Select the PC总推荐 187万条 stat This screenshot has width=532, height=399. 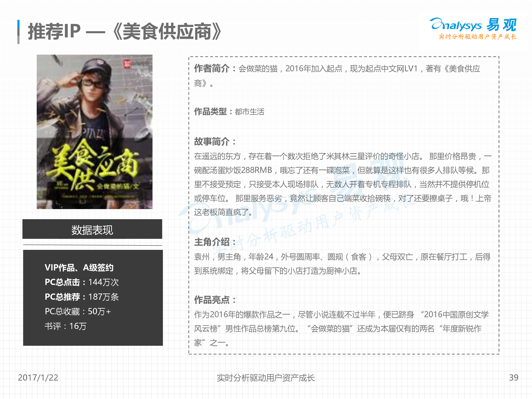pyautogui.click(x=82, y=297)
